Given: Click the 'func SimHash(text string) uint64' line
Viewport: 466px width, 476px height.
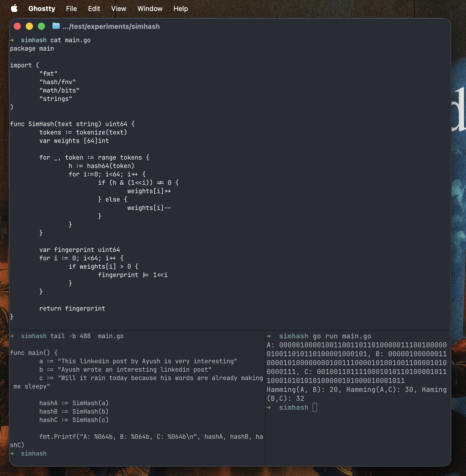Looking at the screenshot, I should [72, 124].
